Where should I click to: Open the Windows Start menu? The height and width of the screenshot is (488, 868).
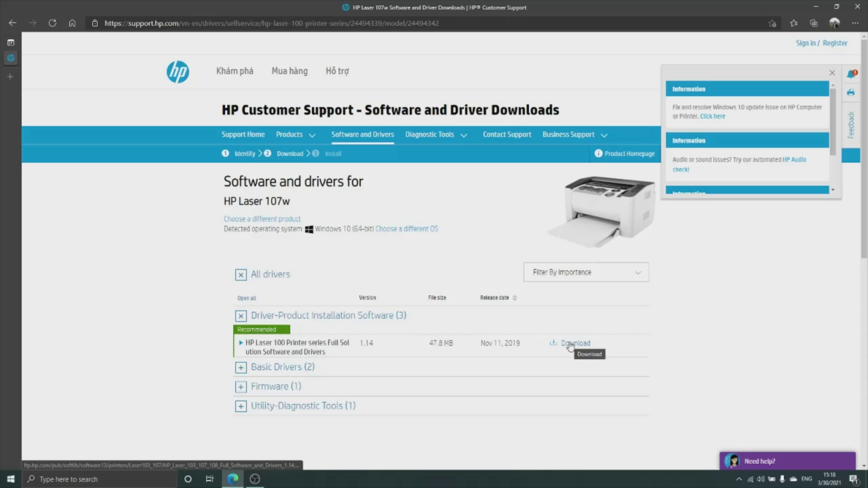coord(10,479)
